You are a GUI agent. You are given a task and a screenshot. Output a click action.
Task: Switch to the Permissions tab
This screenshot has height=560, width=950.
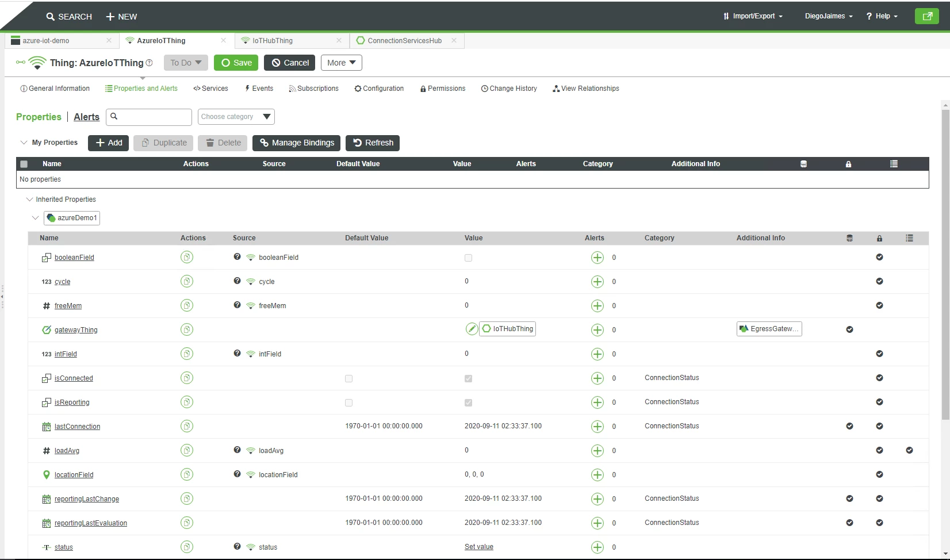tap(443, 89)
